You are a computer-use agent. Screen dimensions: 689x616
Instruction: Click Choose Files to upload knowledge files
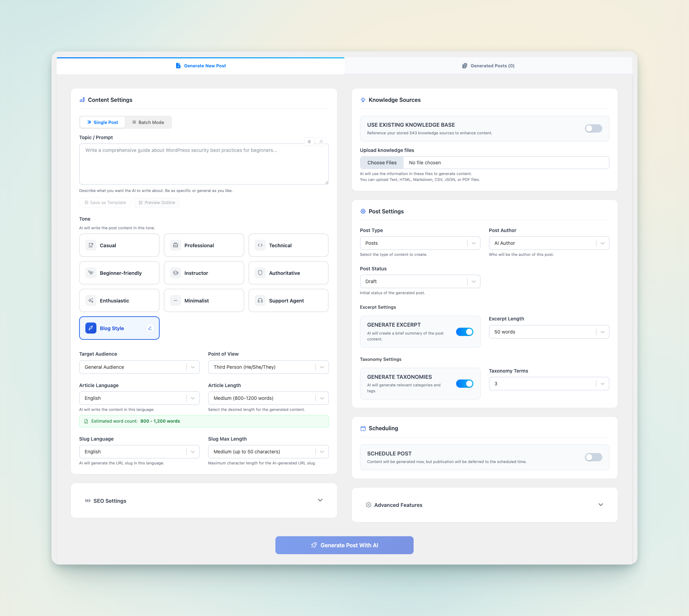[x=382, y=162]
